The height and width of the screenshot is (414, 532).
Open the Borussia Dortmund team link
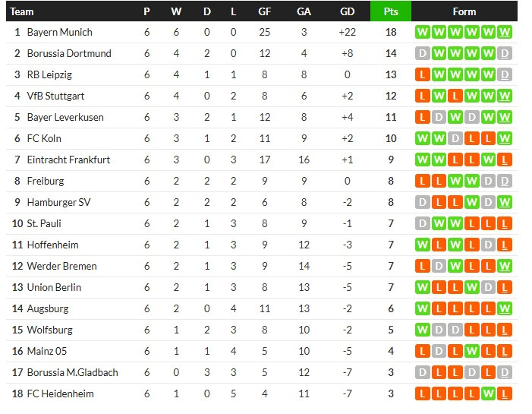pos(69,53)
